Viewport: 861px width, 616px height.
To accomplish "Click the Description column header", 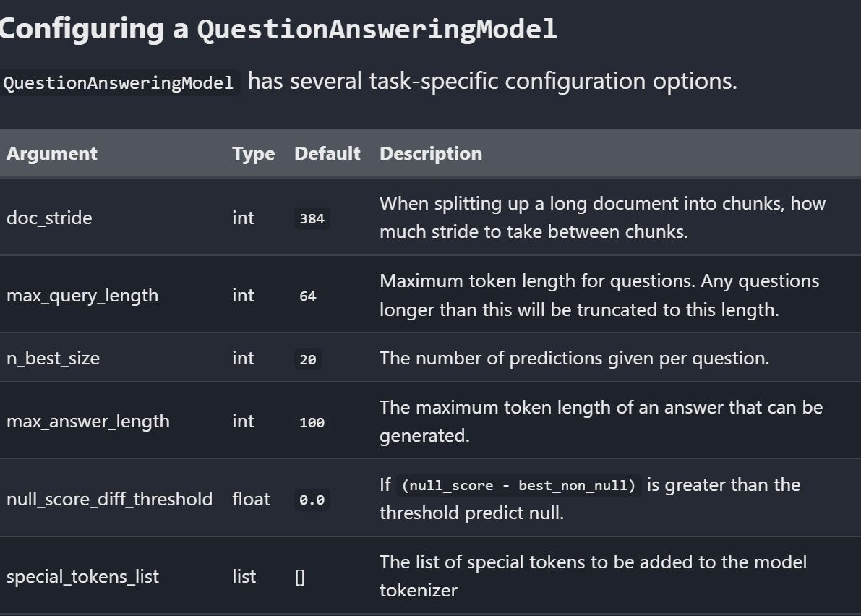I will tap(430, 153).
